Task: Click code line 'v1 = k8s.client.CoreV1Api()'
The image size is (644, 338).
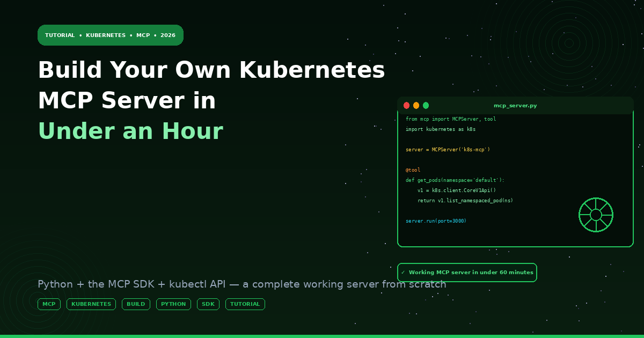Action: [x=457, y=190]
